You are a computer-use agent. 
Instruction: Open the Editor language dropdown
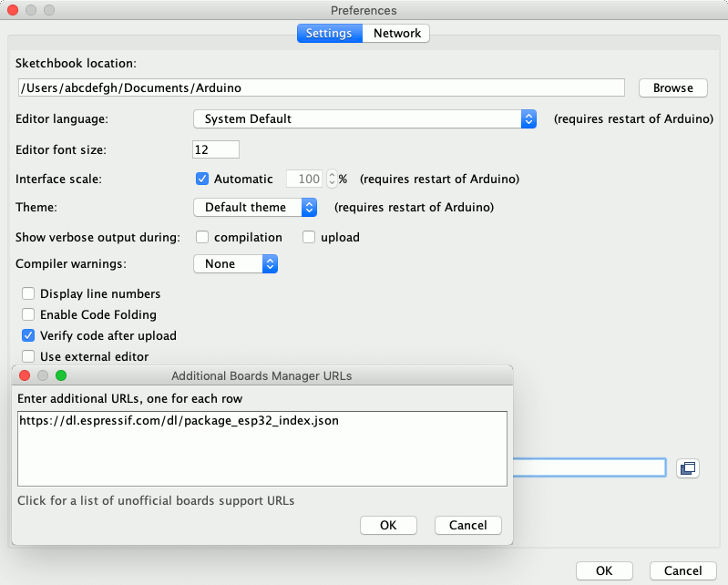(364, 119)
